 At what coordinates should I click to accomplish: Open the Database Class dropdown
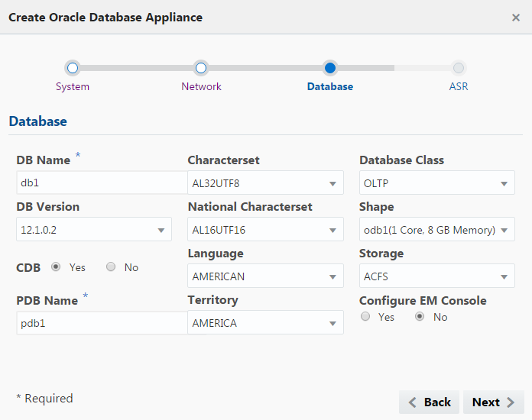point(436,183)
